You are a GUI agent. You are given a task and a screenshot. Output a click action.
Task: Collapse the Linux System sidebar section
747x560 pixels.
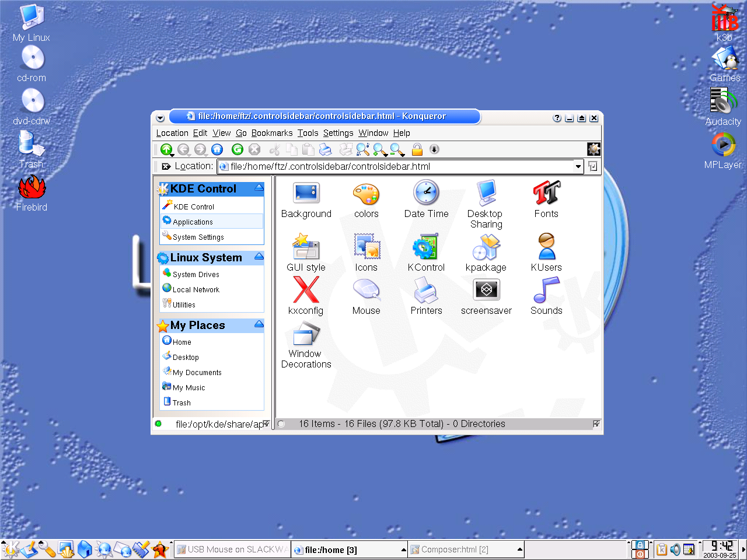[x=259, y=257]
